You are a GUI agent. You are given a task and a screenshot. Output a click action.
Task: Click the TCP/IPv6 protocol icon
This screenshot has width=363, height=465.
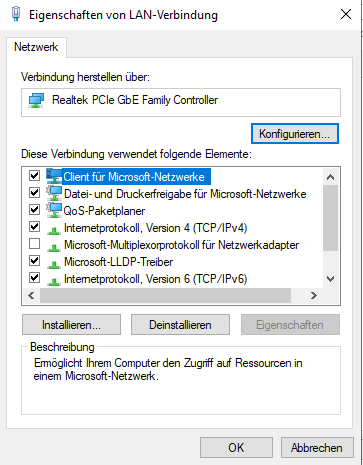point(54,281)
